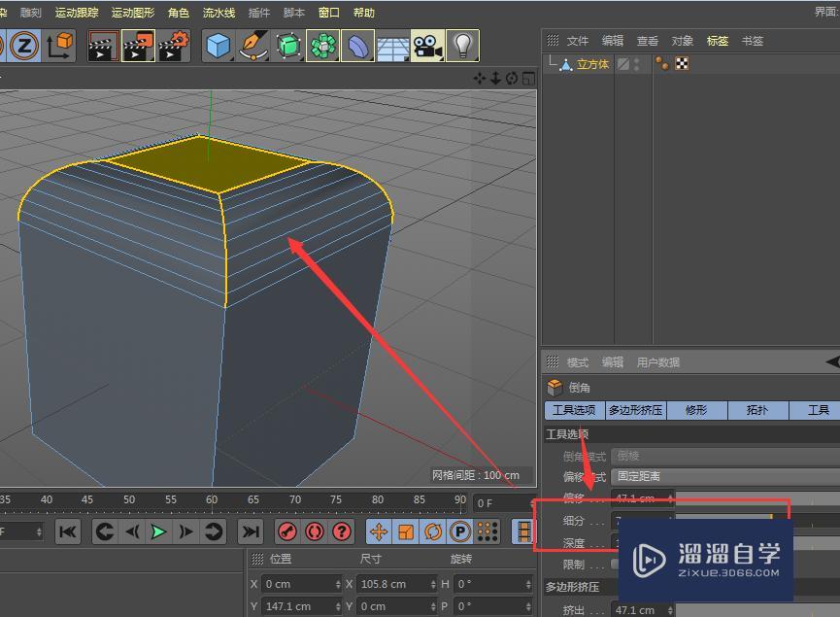840x617 pixels.
Task: Select the spline pen tool
Action: click(252, 46)
